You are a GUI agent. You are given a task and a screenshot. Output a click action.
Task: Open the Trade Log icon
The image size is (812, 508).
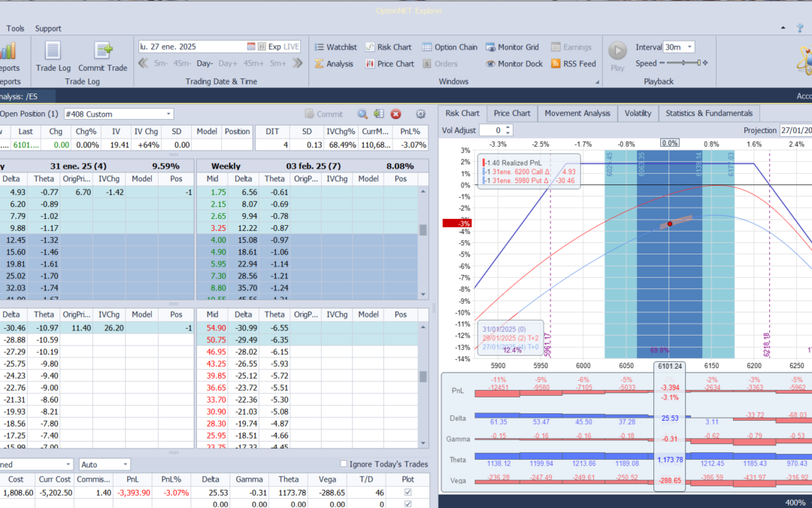point(53,56)
